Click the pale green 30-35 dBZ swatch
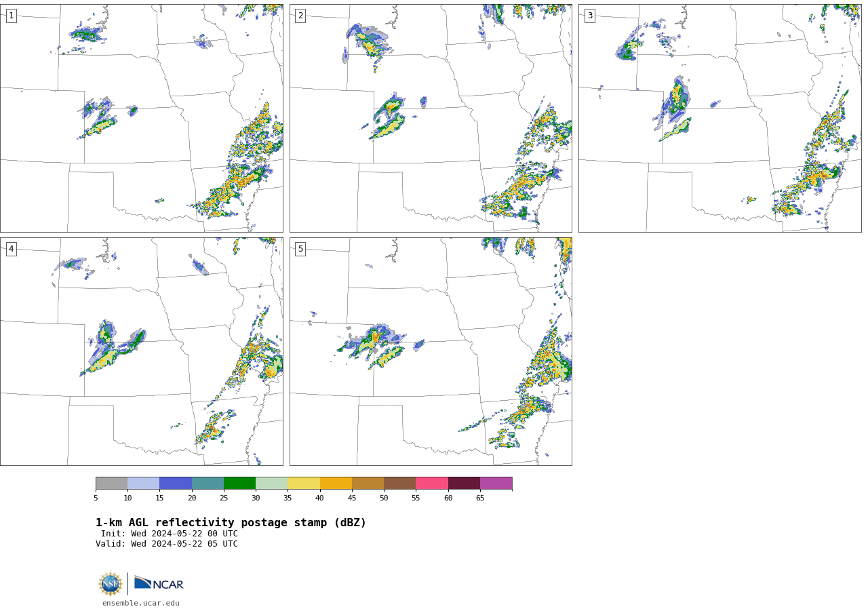868x611 pixels. (271, 483)
